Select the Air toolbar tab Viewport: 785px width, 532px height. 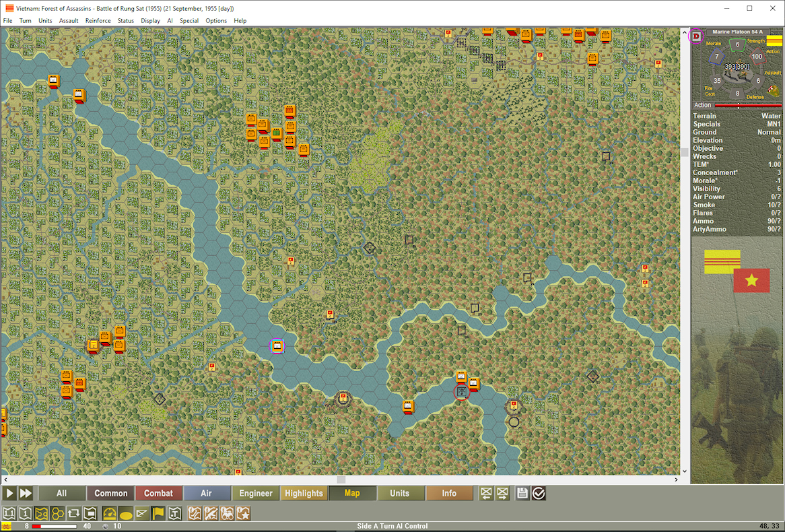tap(207, 494)
